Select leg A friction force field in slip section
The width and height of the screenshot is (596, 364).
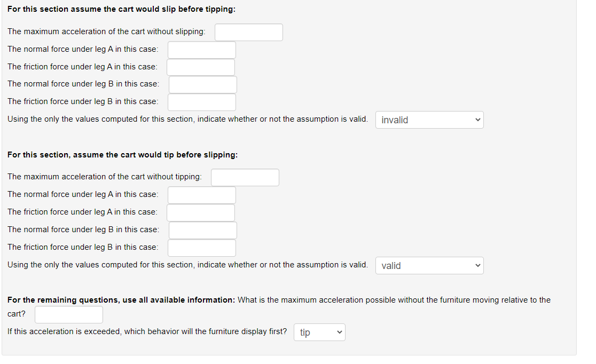tap(201, 67)
